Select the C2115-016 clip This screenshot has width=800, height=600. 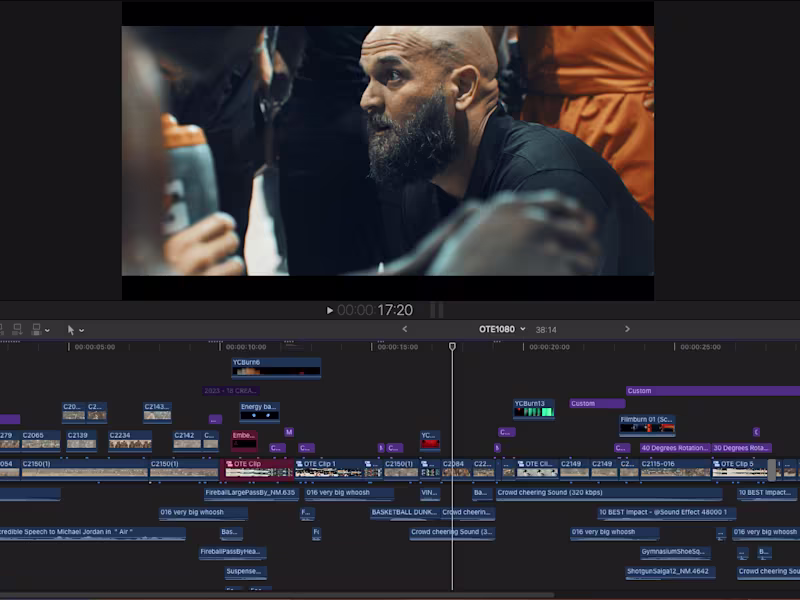(x=675, y=469)
